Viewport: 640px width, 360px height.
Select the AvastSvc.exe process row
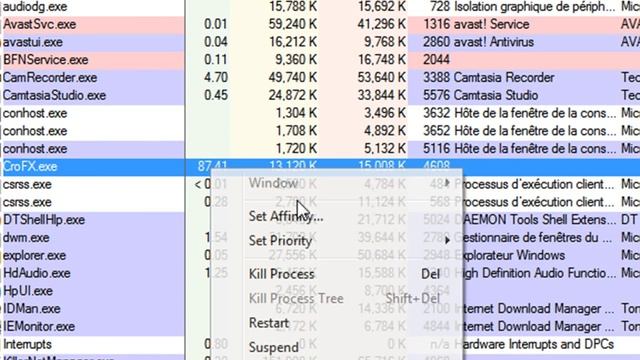tap(320, 24)
